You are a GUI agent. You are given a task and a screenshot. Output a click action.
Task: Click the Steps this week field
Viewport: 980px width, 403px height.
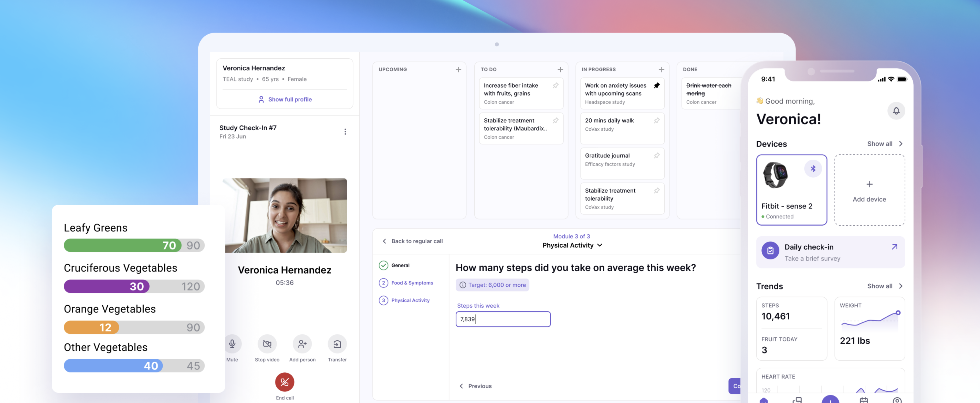click(x=503, y=319)
